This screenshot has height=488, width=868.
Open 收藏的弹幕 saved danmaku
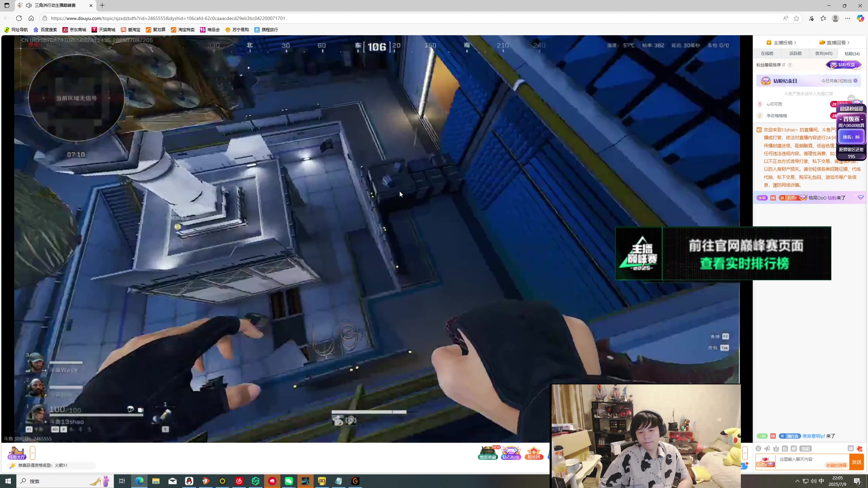836,465
